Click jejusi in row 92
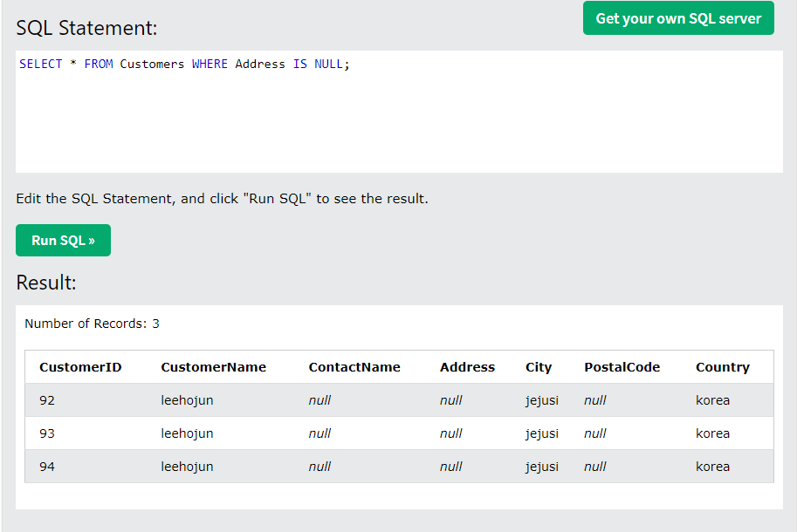The width and height of the screenshot is (797, 532). click(x=542, y=400)
